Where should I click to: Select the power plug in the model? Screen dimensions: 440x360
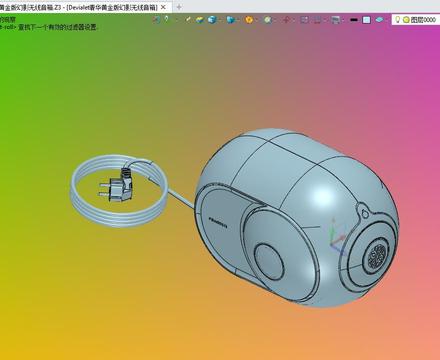click(117, 187)
